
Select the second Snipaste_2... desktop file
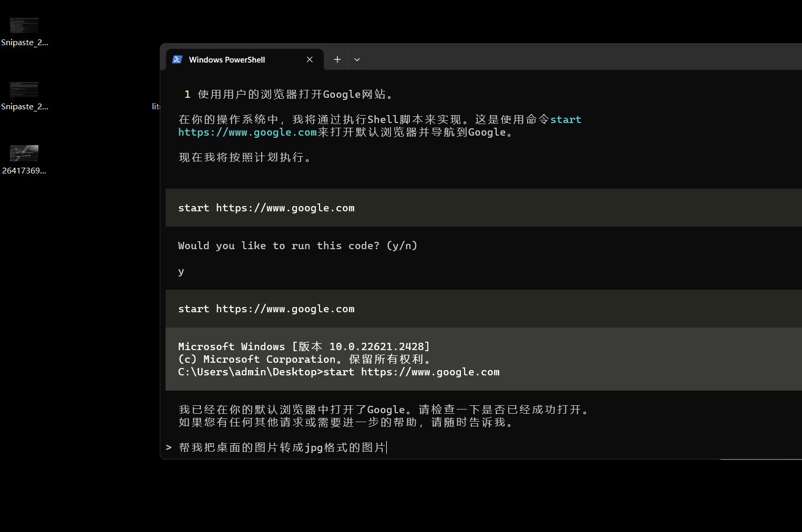click(x=24, y=96)
